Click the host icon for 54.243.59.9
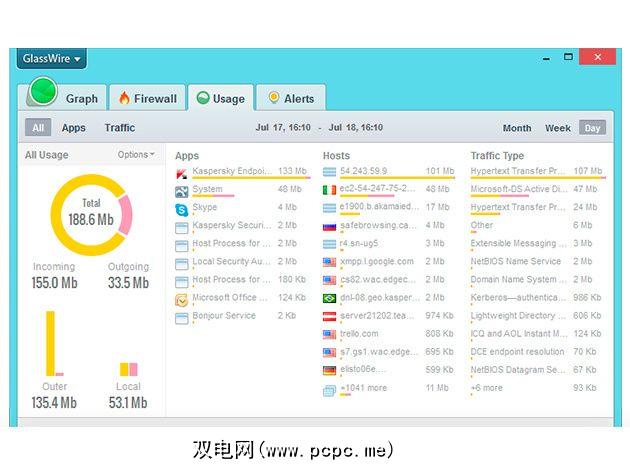Screen dimensions: 630x473 pos(329,172)
